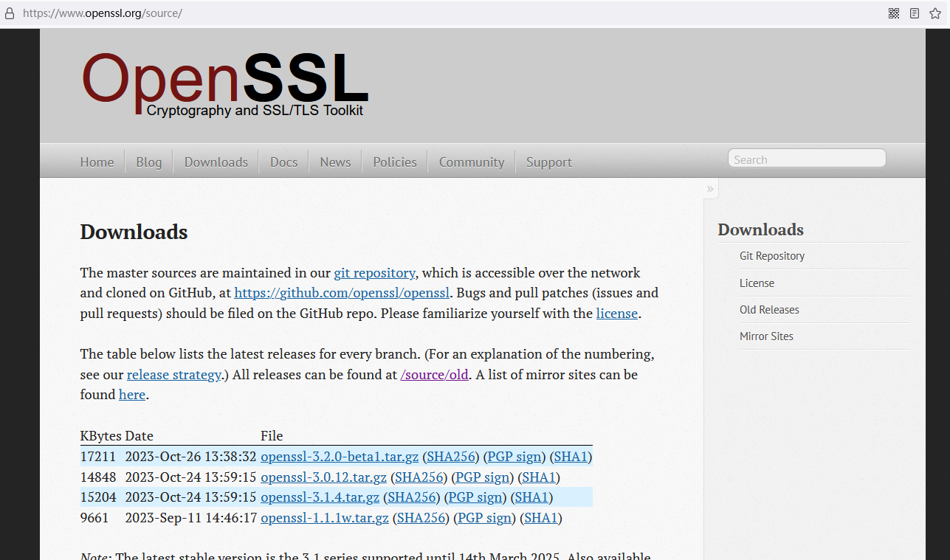Bookmark this page with the star icon
This screenshot has width=950, height=560.
pos(935,13)
